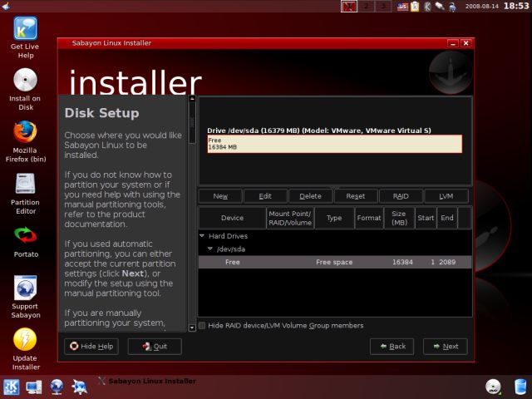Click the /dev/sda label in the tree
532x399 pixels.
pos(231,249)
